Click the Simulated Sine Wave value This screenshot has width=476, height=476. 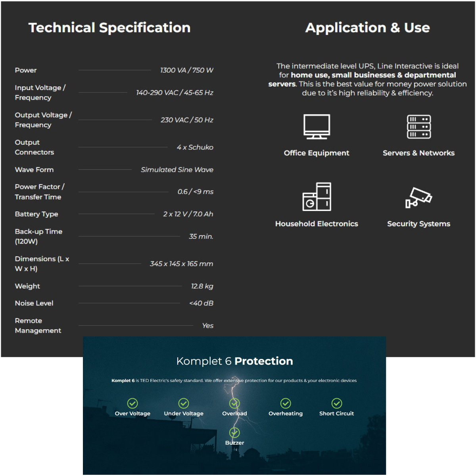[x=177, y=170]
